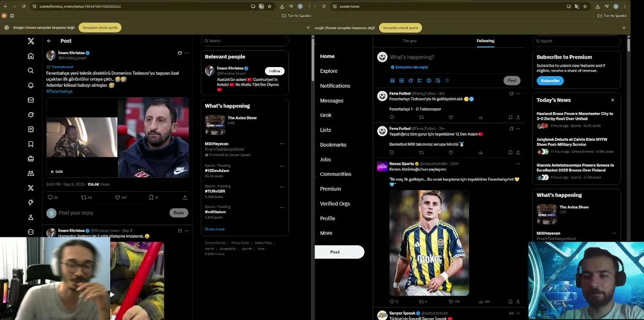Open the Communities people icon in left sidebar
644x320 pixels.
pyautogui.click(x=31, y=173)
